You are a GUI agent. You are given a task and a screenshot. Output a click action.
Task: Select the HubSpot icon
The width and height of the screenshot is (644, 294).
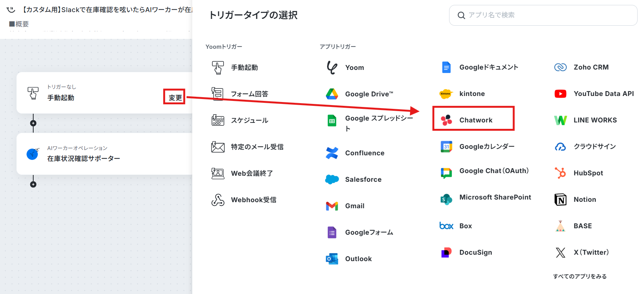pyautogui.click(x=561, y=173)
